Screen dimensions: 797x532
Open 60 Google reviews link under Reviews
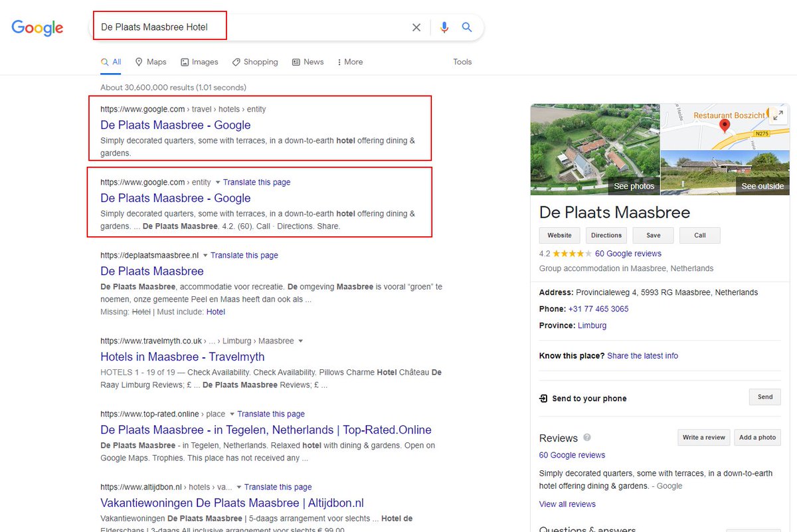[573, 455]
